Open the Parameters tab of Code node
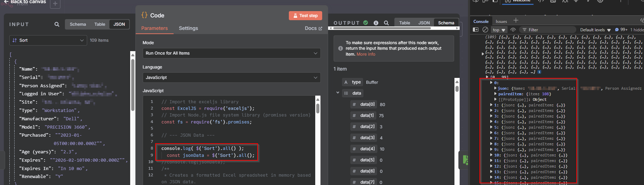This screenshot has width=644, height=185. coord(154,29)
